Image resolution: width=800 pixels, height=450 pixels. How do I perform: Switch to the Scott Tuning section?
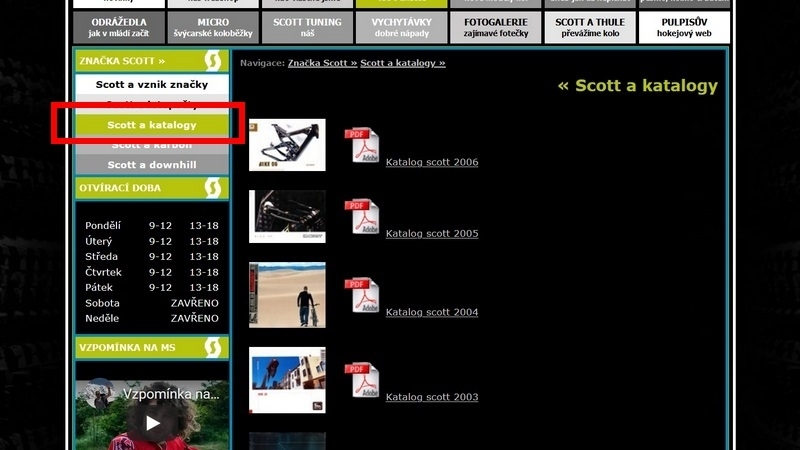tap(307, 28)
